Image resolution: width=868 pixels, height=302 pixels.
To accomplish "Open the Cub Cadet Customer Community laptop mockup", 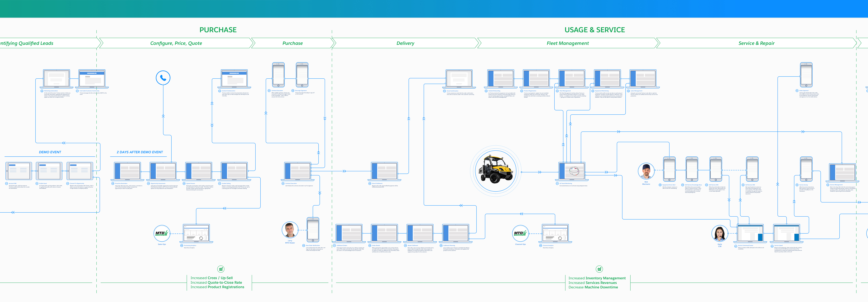I will tap(92, 79).
